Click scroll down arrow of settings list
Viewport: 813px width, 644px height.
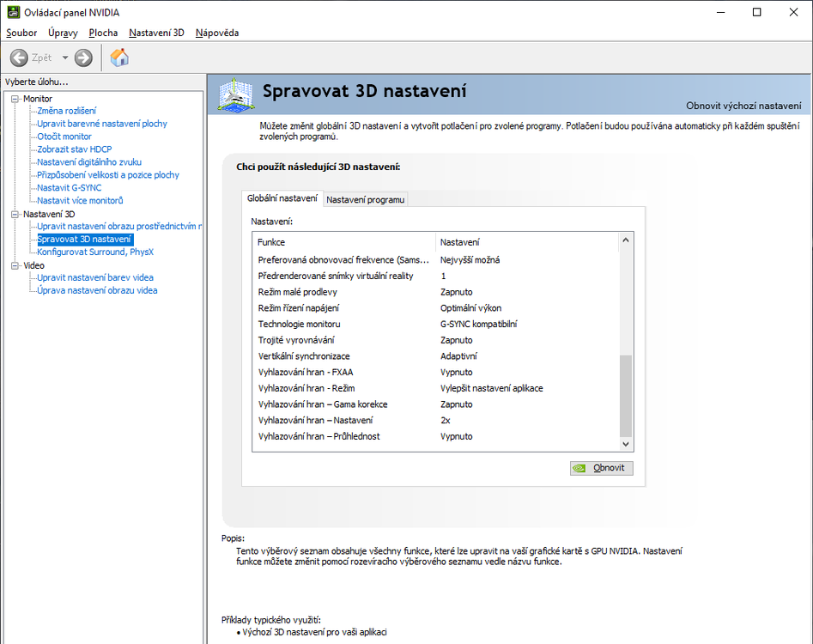(x=625, y=444)
